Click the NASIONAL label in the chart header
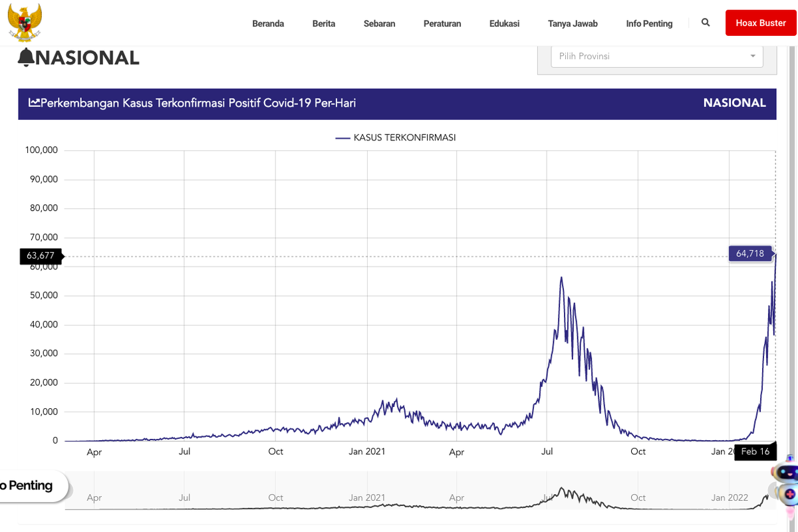798x532 pixels. click(735, 103)
